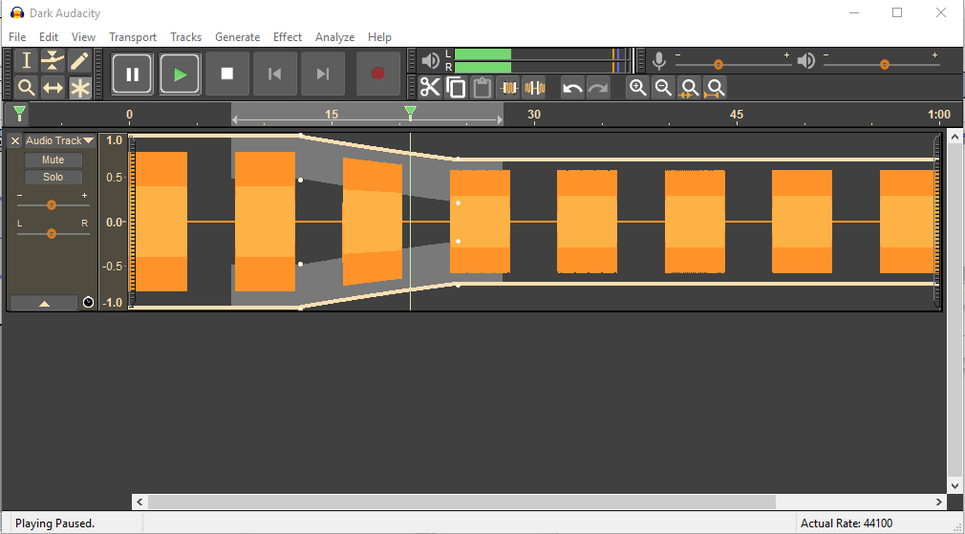Click the track pan slider knob
This screenshot has width=965, height=534.
(52, 233)
